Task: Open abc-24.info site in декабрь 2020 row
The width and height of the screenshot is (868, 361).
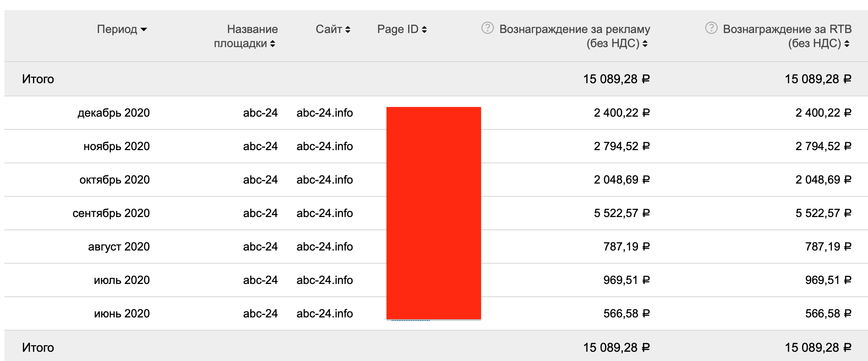Action: click(x=325, y=113)
